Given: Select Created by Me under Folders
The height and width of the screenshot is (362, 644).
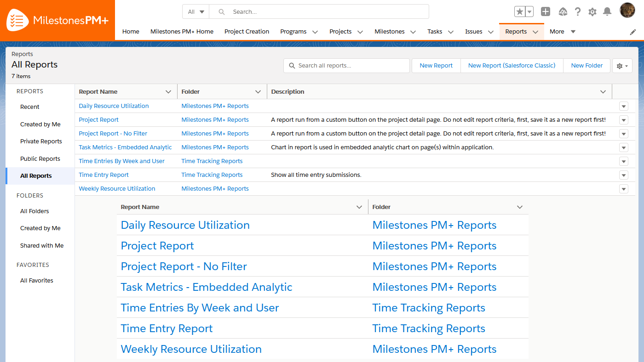Looking at the screenshot, I should click(x=40, y=228).
